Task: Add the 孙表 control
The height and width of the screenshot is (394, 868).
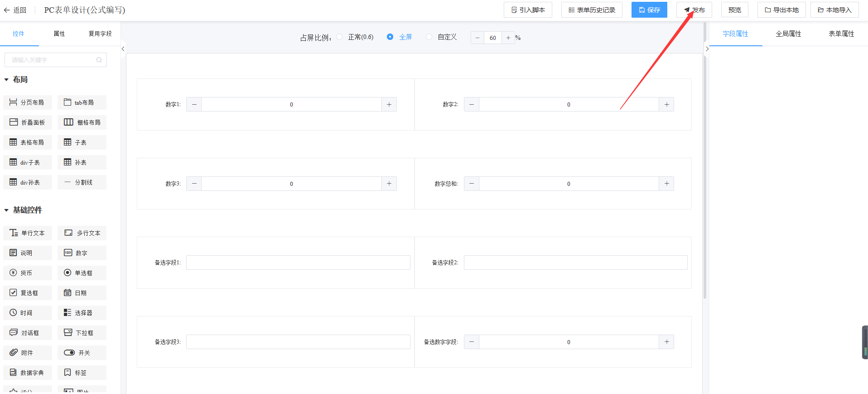Action: pos(82,162)
